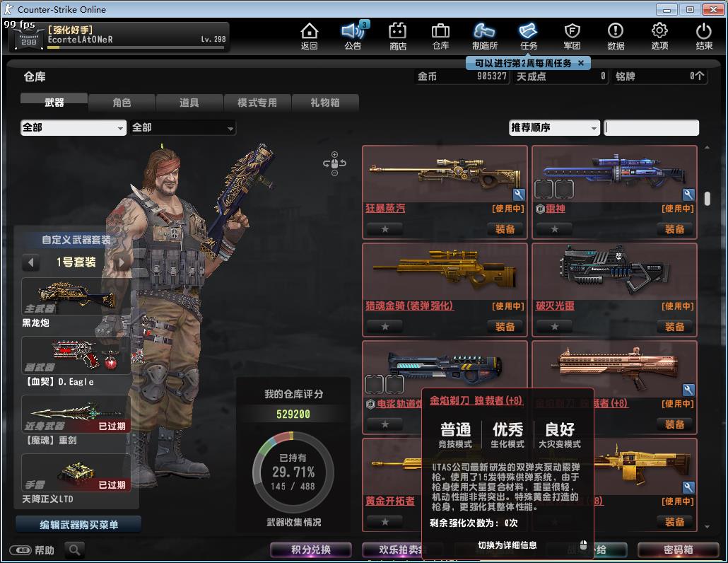This screenshot has width=728, height=563.
Task: Open the 黄金开拓者 weapon link
Action: 390,501
